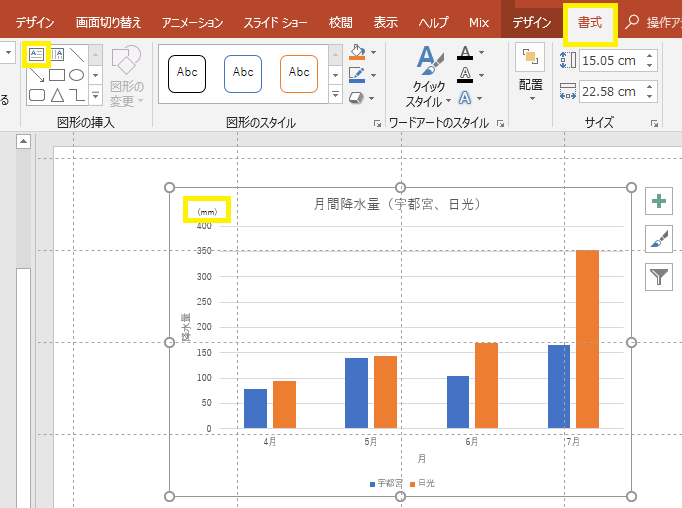
Task: Open the Quick Styles (クイックスタイル) dropdown
Action: pyautogui.click(x=428, y=80)
